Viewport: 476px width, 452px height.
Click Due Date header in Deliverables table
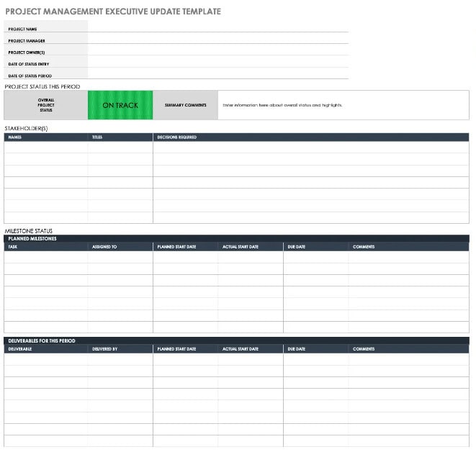(x=315, y=349)
